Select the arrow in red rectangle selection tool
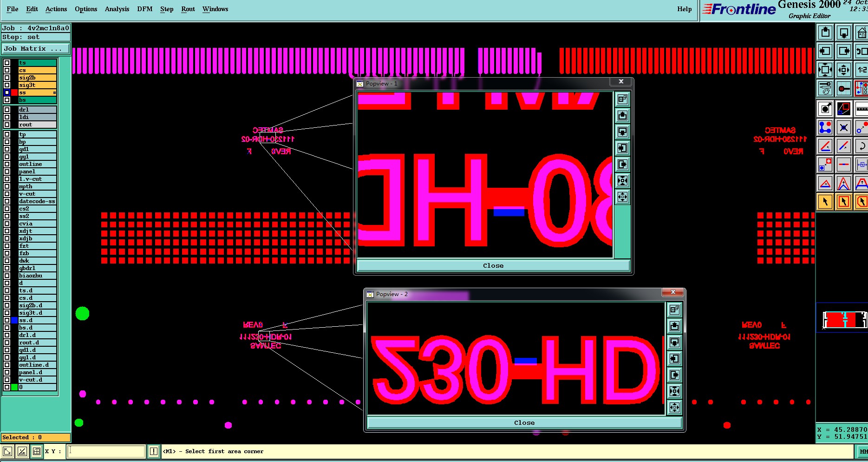The width and height of the screenshot is (868, 462). click(x=844, y=202)
